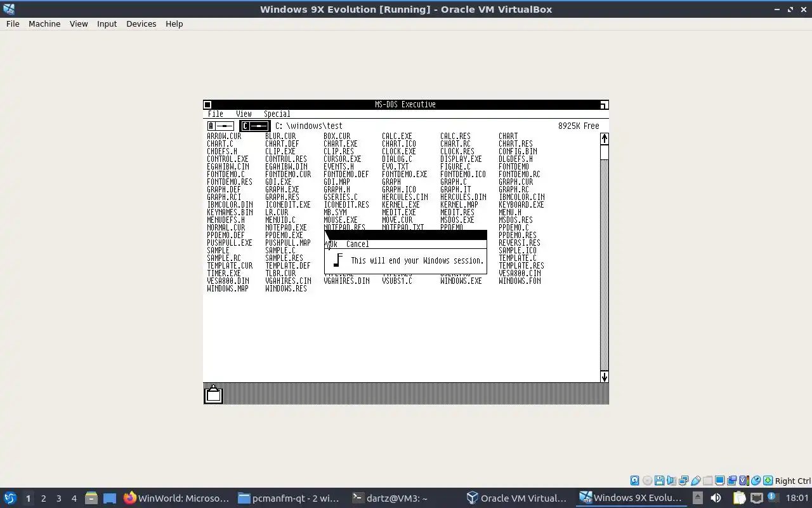Click VirtualBox hard disk activity icon
This screenshot has height=508, width=812.
635,481
